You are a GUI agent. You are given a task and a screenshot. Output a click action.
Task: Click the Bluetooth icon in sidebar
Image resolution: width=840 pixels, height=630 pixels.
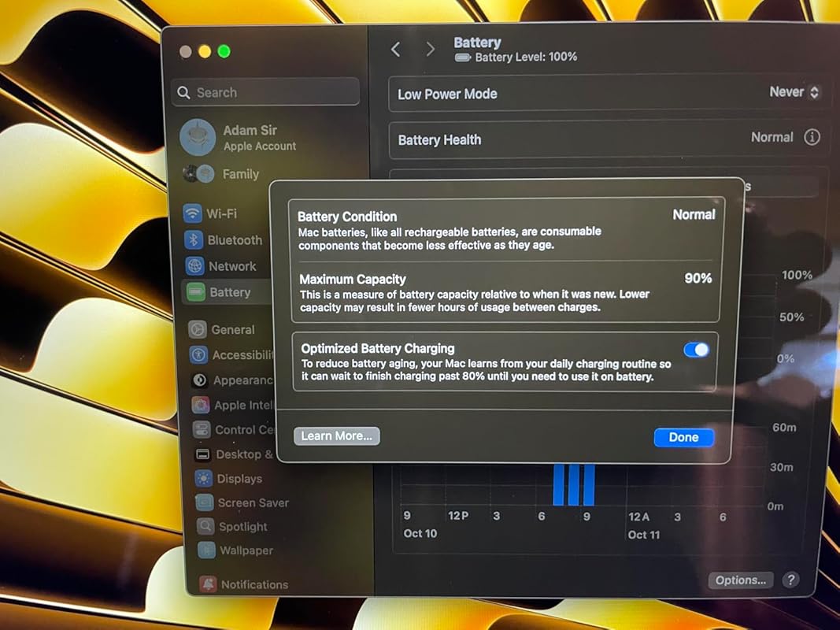coord(194,240)
